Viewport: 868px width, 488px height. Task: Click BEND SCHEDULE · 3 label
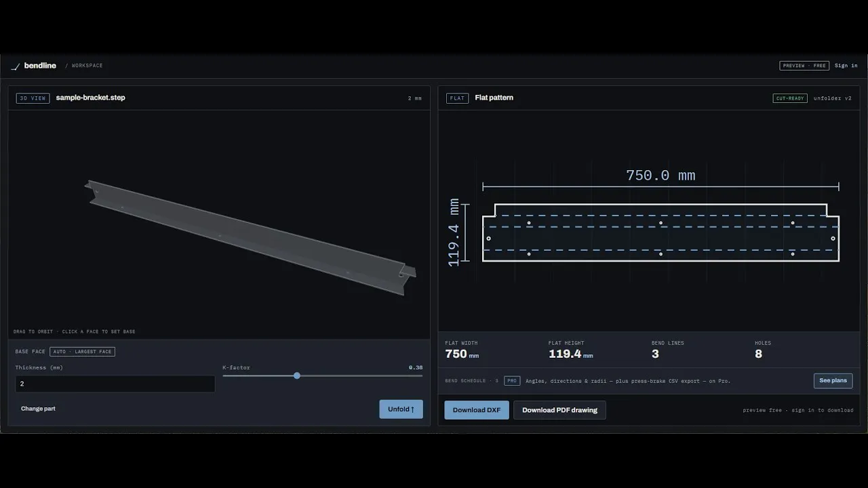(471, 381)
